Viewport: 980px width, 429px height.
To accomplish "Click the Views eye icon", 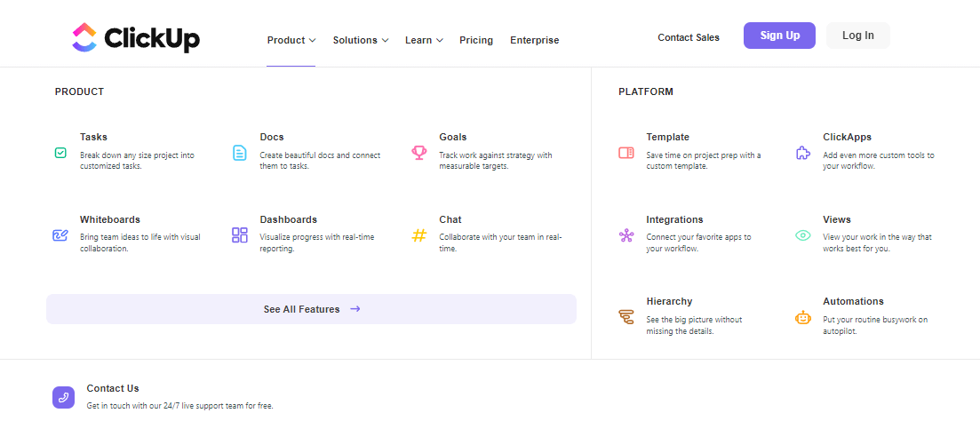I will click(802, 235).
